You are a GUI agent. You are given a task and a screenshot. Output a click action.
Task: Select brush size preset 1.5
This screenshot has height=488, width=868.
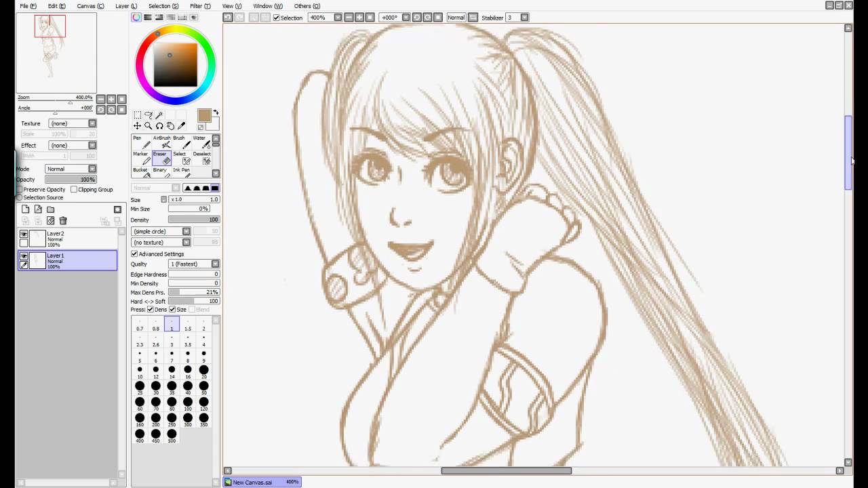(x=188, y=325)
